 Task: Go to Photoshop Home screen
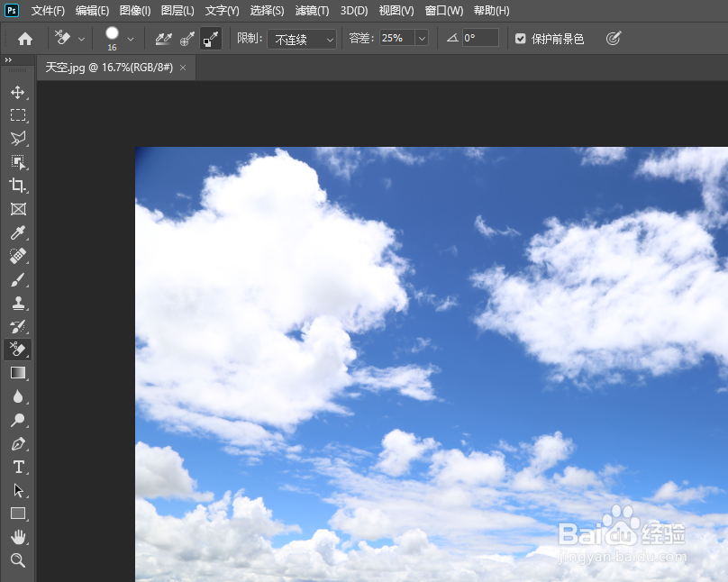point(25,39)
